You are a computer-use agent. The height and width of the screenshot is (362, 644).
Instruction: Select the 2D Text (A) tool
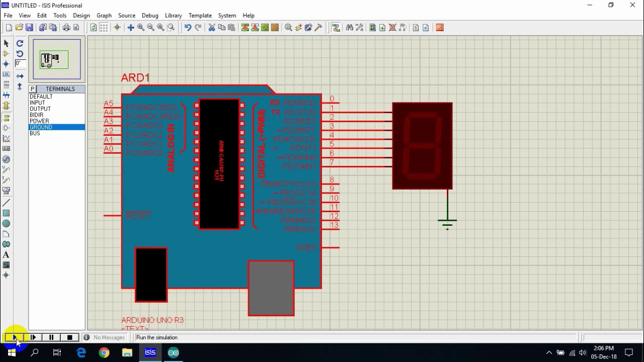click(x=6, y=255)
